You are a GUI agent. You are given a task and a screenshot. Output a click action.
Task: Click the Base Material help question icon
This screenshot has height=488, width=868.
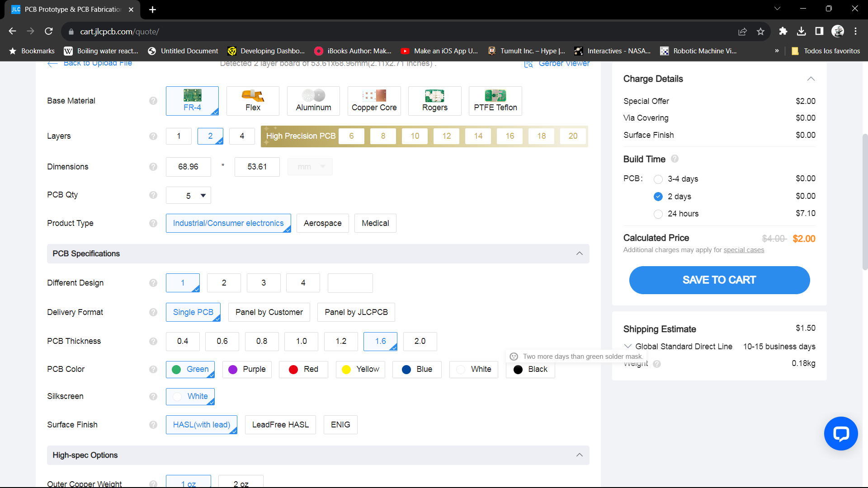[153, 101]
